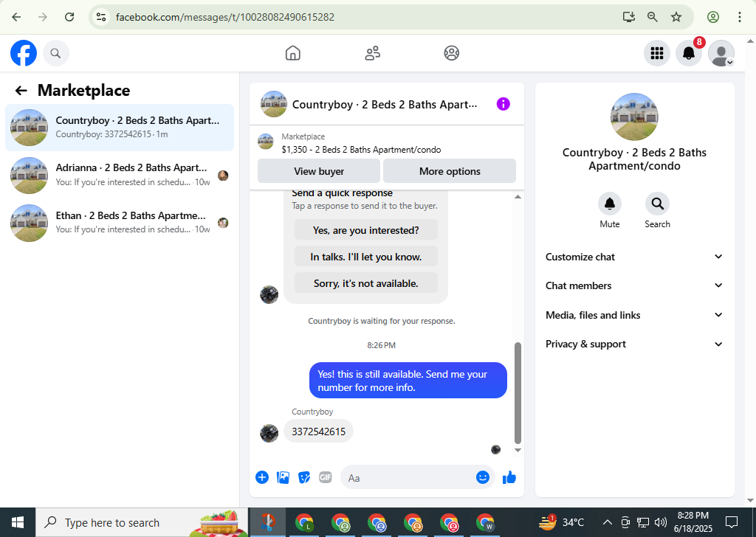Expand Chat members section
The width and height of the screenshot is (756, 537).
[x=634, y=285]
